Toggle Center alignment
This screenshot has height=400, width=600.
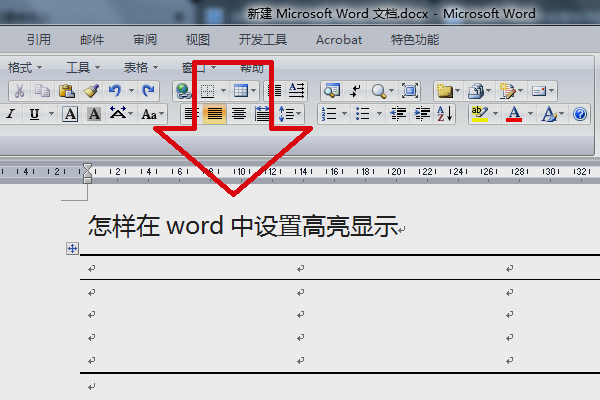(239, 114)
